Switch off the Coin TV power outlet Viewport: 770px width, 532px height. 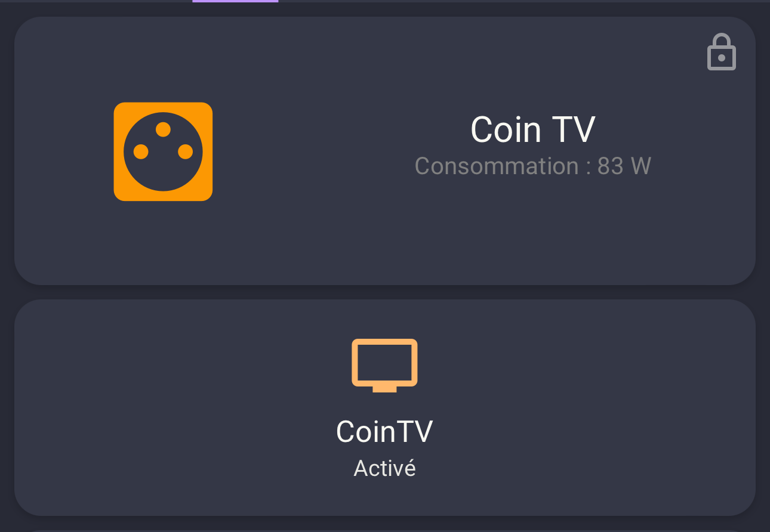[x=163, y=151]
